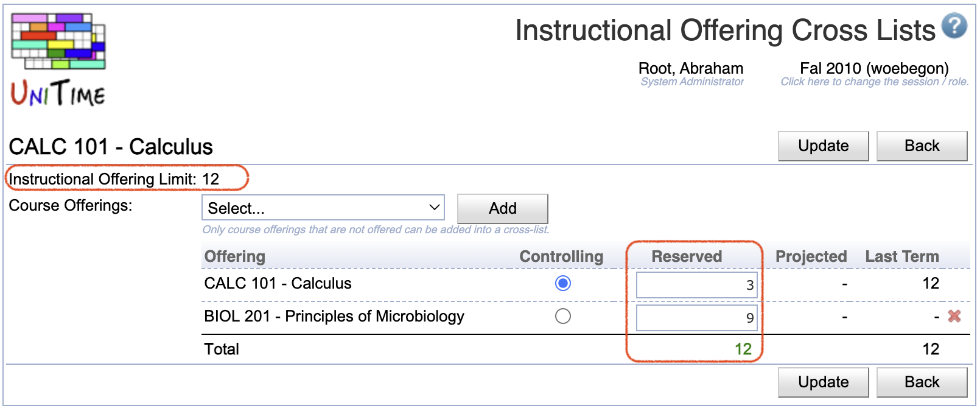The image size is (980, 408).
Task: Click the top Update button
Action: [x=823, y=146]
